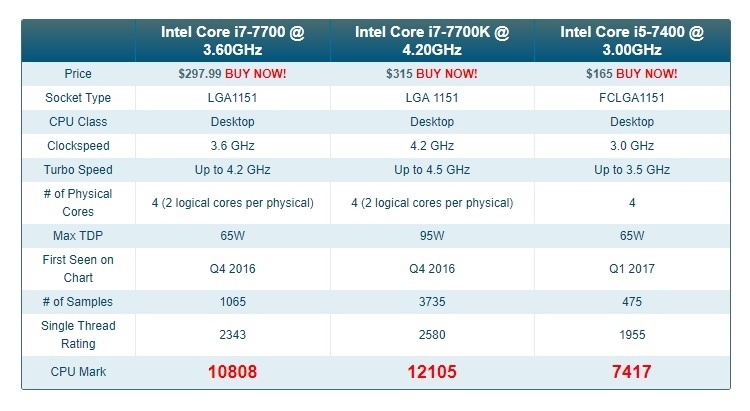Click the CPU Mark score 10808
The height and width of the screenshot is (411, 750).
pos(232,372)
